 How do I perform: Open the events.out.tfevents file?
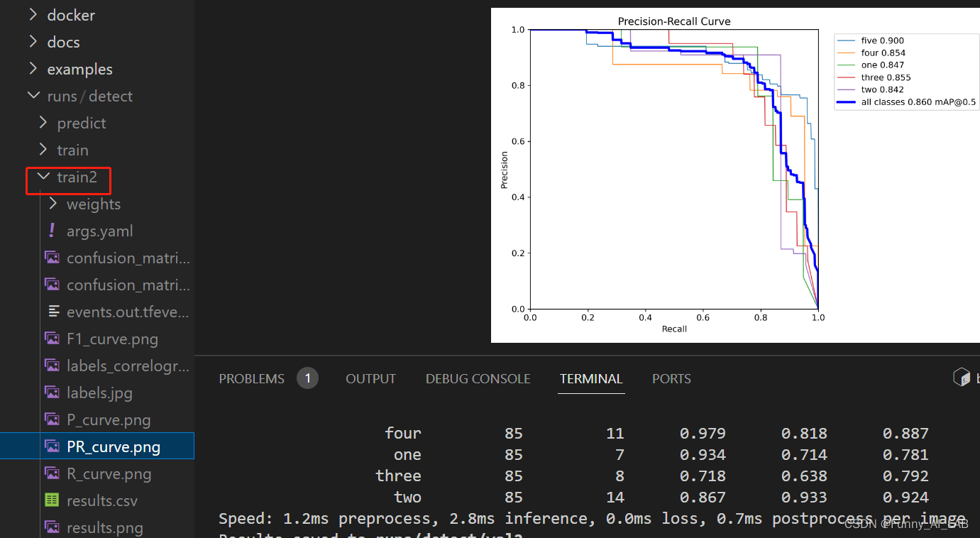point(128,312)
